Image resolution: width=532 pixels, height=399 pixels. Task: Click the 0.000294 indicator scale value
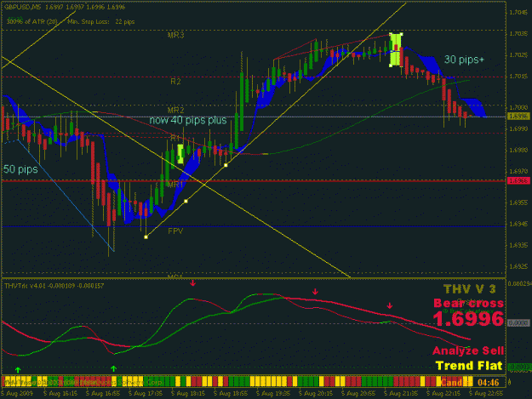519,283
